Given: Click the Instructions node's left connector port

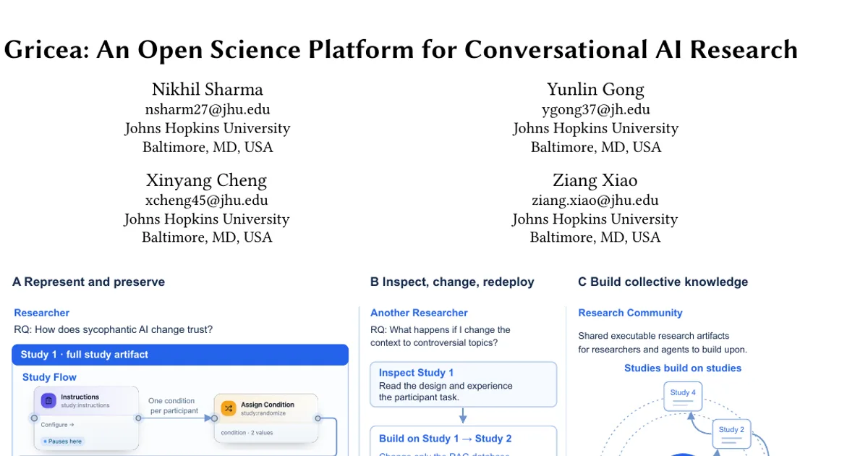Looking at the screenshot, I should [x=34, y=418].
